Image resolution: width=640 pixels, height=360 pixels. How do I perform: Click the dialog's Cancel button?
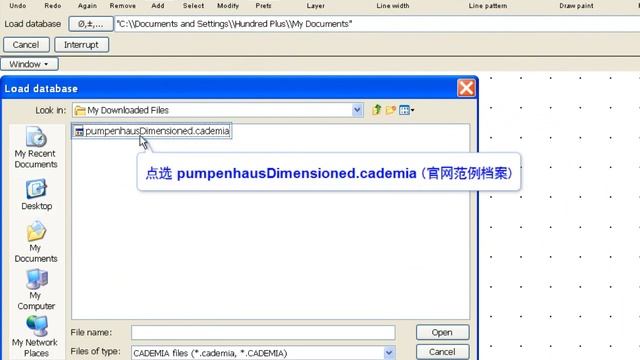[442, 352]
